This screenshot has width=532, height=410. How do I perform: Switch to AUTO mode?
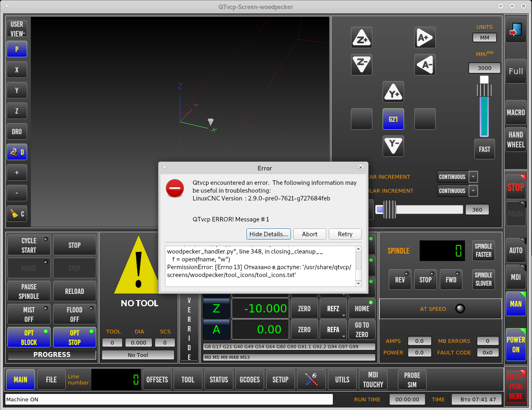pos(516,250)
